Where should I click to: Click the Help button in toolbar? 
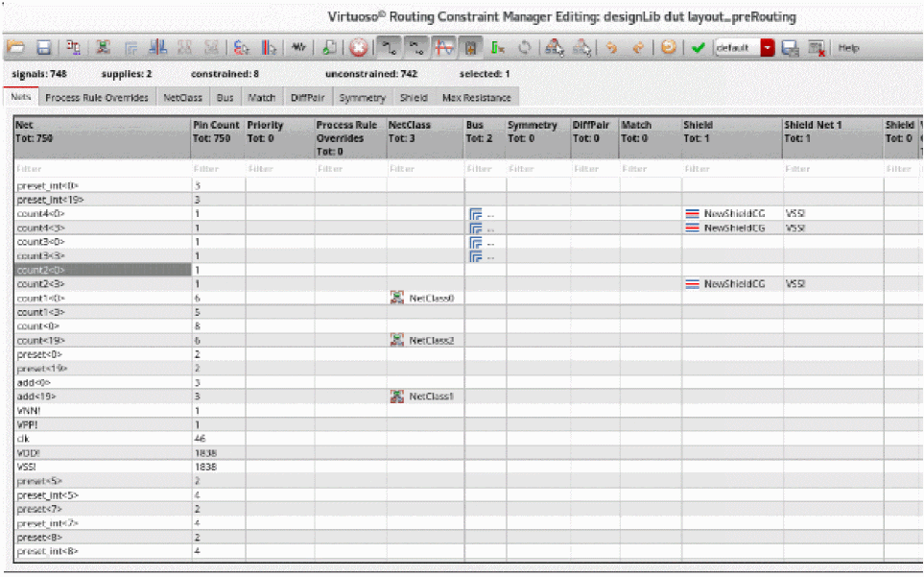(848, 47)
